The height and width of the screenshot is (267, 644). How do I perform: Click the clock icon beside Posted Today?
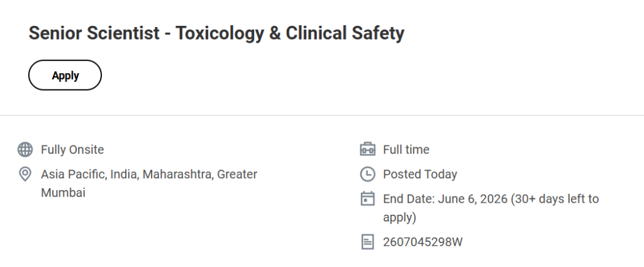(x=367, y=174)
